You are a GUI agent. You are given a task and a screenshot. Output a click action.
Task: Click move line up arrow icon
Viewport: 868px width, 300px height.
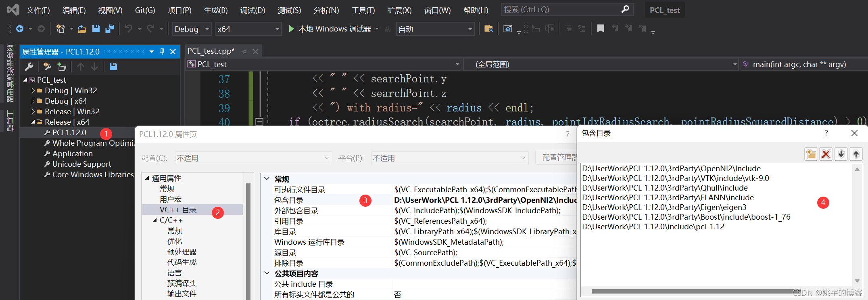click(856, 154)
